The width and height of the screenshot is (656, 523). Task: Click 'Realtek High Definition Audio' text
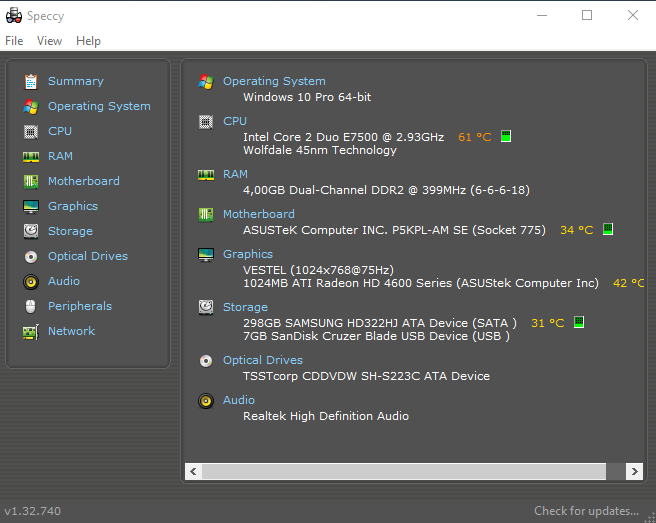[x=326, y=416]
